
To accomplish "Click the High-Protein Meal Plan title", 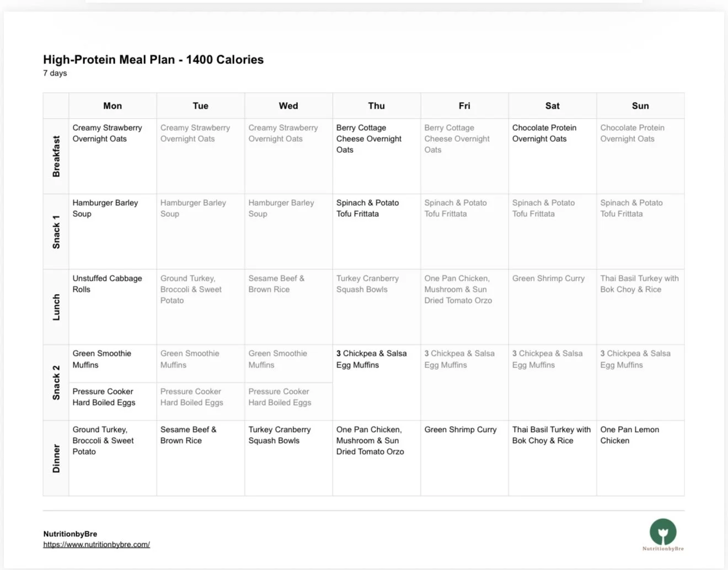I will point(153,60).
